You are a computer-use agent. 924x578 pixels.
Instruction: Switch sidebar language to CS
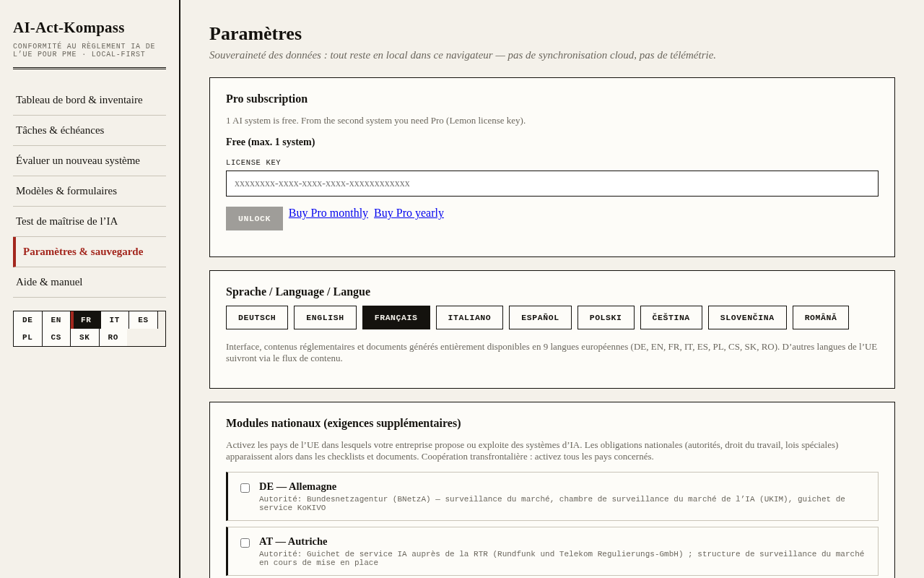click(x=56, y=337)
